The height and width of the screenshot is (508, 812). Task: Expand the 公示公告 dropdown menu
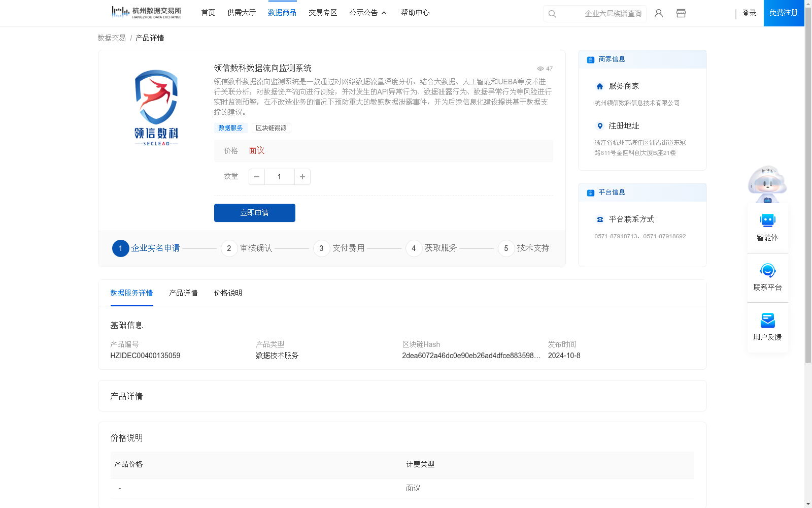(368, 13)
